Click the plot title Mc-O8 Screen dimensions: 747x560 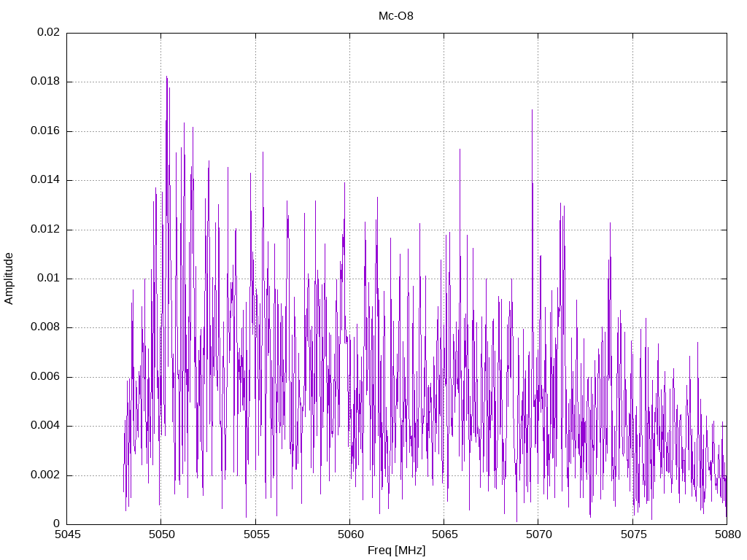tap(396, 16)
